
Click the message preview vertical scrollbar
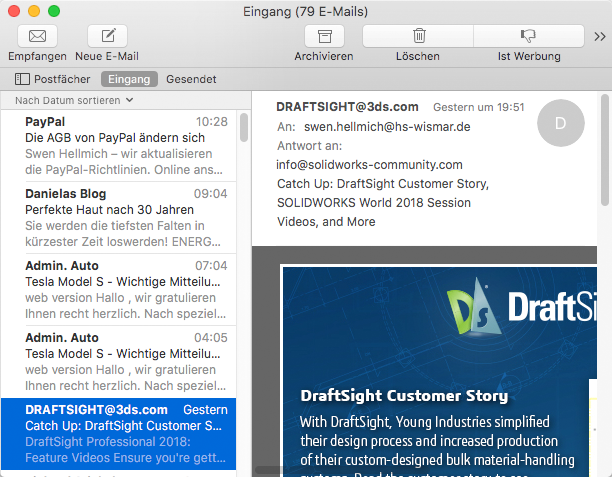[605, 150]
